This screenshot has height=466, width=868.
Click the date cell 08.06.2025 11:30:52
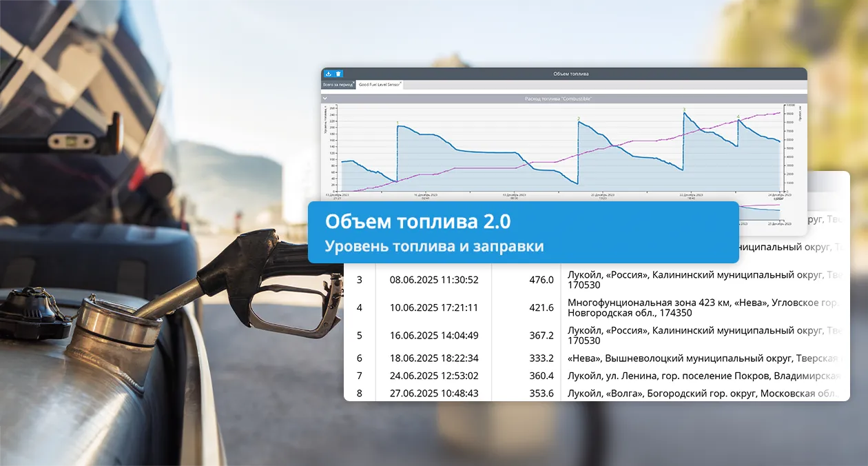(434, 280)
